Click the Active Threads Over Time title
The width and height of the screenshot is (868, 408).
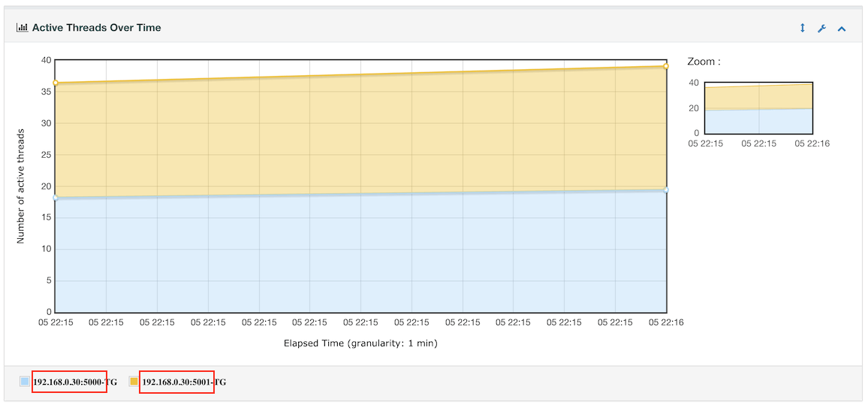coord(96,28)
